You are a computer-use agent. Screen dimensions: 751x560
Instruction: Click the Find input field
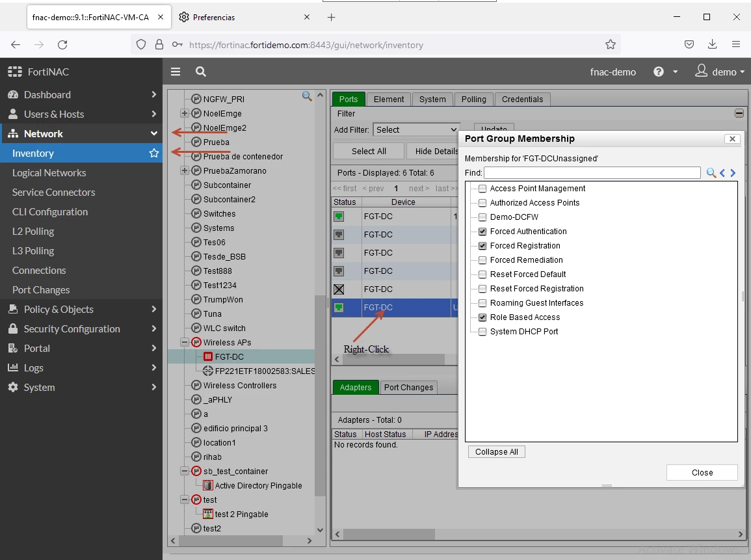click(592, 172)
